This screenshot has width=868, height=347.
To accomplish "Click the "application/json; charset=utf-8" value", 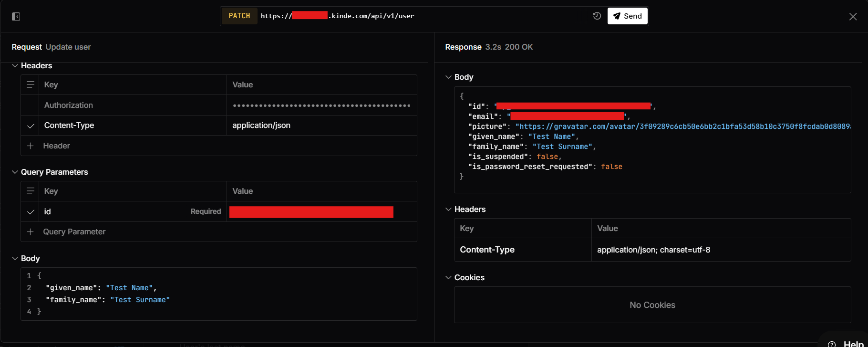I will point(653,250).
